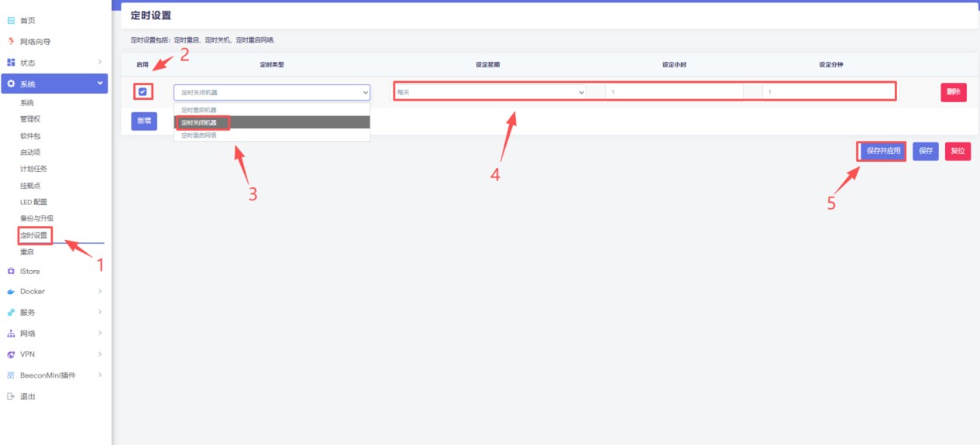Click the 状态 grid icon
Screen dimensions: 980x445
(x=11, y=62)
